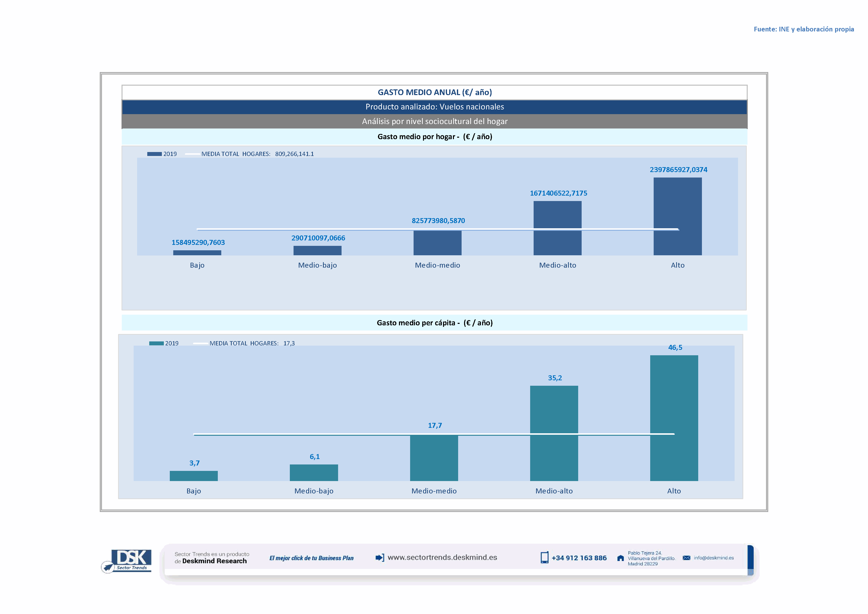This screenshot has height=614, width=868.
Task: Click the arrow icon beside website URL
Action: (380, 558)
